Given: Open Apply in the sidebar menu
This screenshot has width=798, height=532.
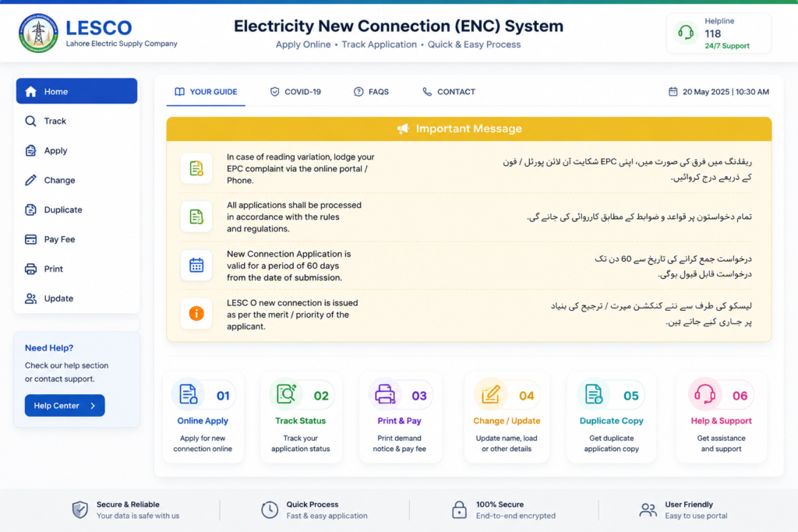Looking at the screenshot, I should [77, 150].
